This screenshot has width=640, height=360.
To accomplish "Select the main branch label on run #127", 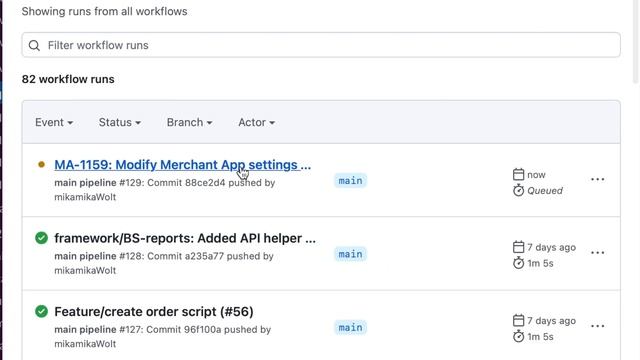I will [350, 327].
